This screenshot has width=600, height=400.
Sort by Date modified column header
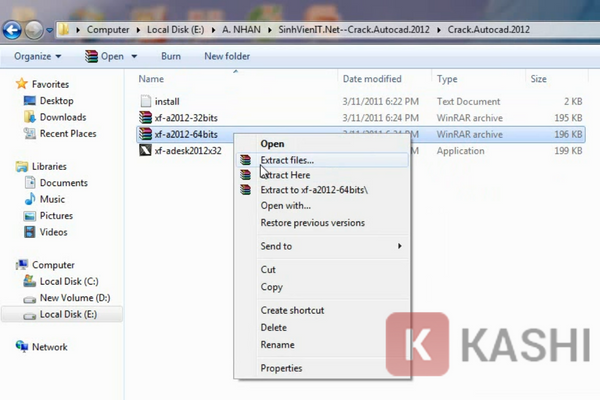pos(372,79)
